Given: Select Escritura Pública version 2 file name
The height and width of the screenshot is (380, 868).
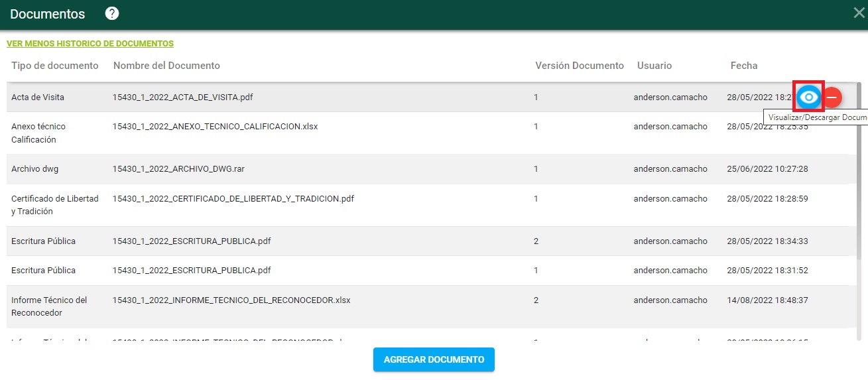Looking at the screenshot, I should click(192, 241).
